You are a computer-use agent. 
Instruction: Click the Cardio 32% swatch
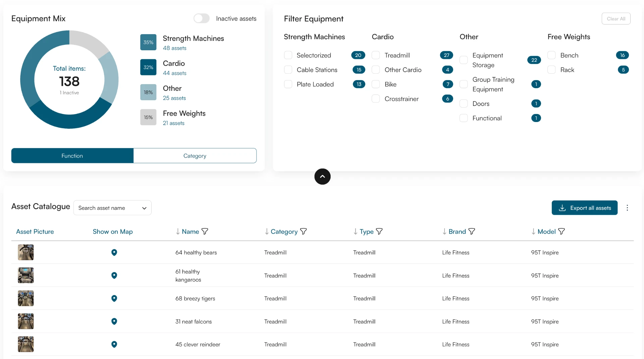point(148,67)
